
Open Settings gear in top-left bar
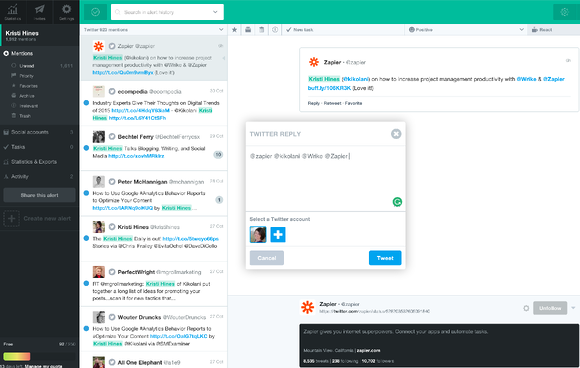pos(66,12)
